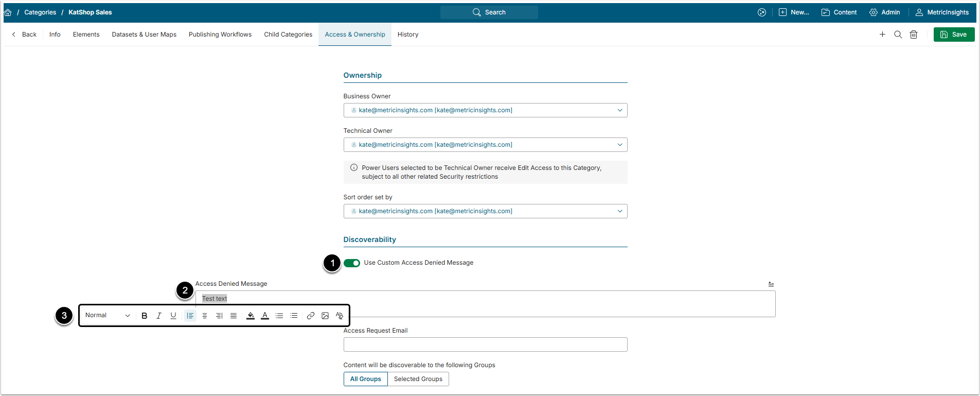Align text center
This screenshot has height=396, width=980.
coord(205,316)
